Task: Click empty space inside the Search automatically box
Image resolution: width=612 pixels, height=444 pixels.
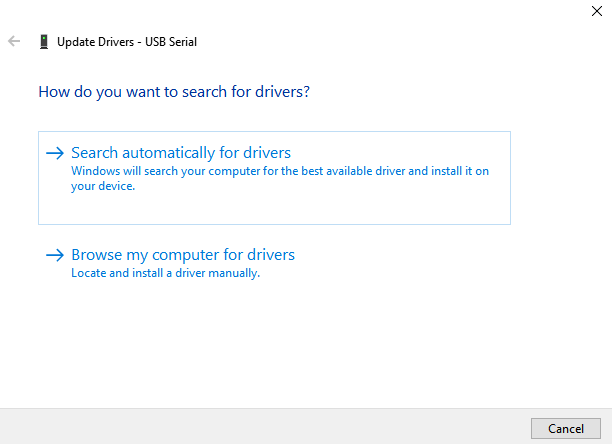Action: pyautogui.click(x=273, y=209)
